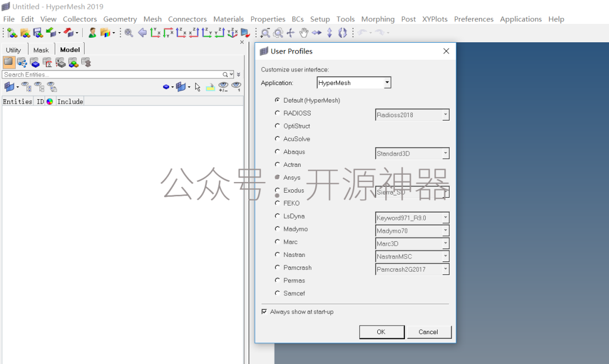Click the entity selector cursor icon
609x364 pixels.
[x=198, y=87]
